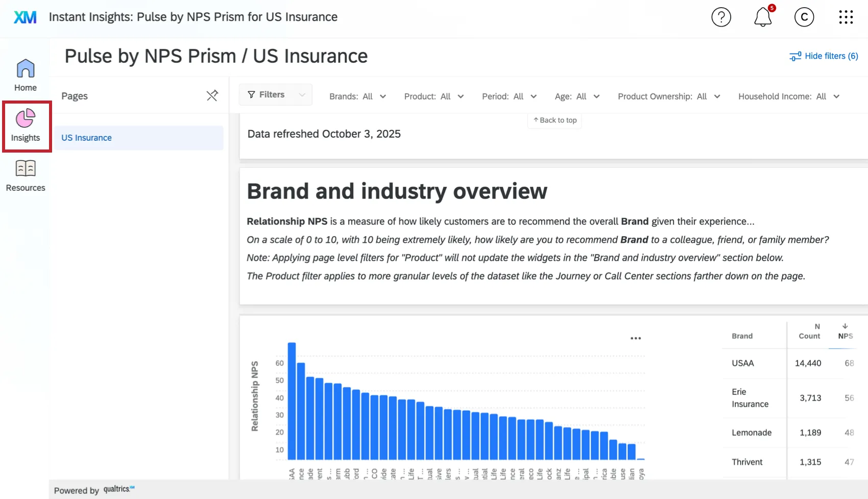Open the chart widget options menu
868x499 pixels.
tap(636, 338)
